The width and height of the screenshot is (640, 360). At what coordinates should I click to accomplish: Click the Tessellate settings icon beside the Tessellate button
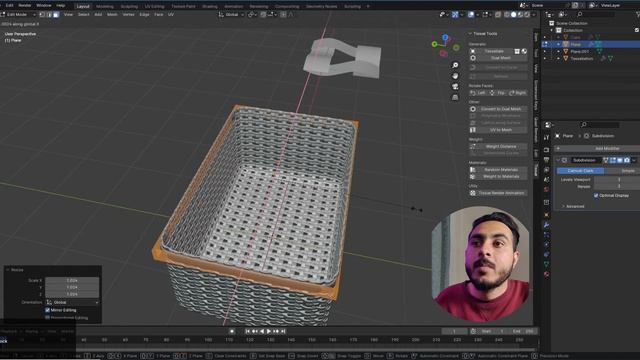coord(517,51)
